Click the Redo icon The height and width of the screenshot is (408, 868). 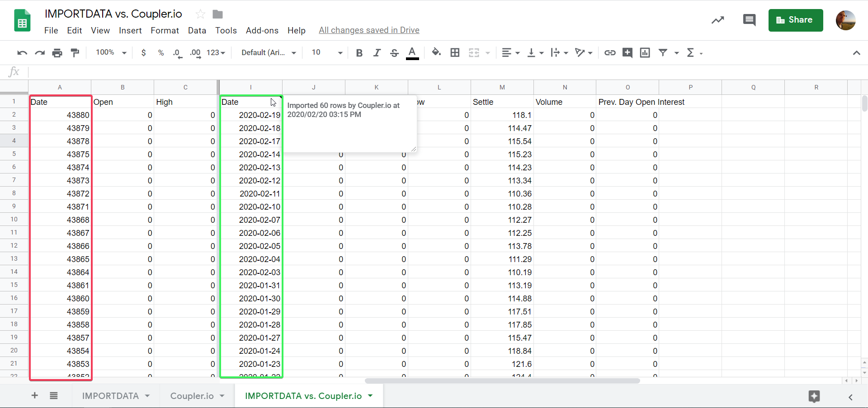coord(40,53)
